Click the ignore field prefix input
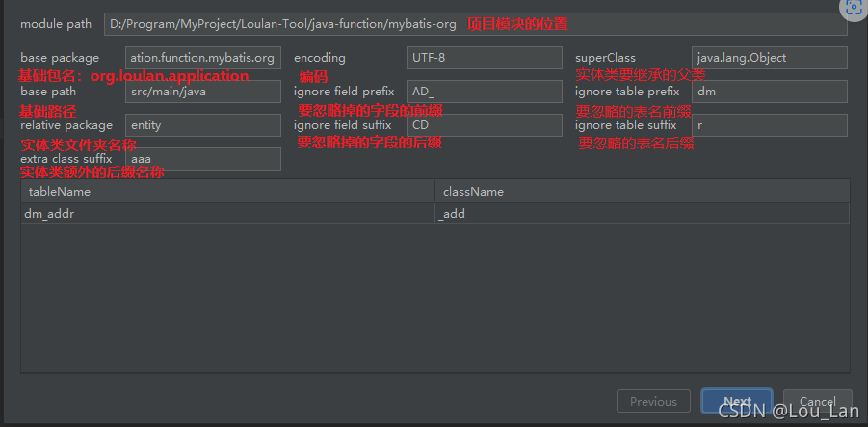The width and height of the screenshot is (868, 427). click(484, 92)
